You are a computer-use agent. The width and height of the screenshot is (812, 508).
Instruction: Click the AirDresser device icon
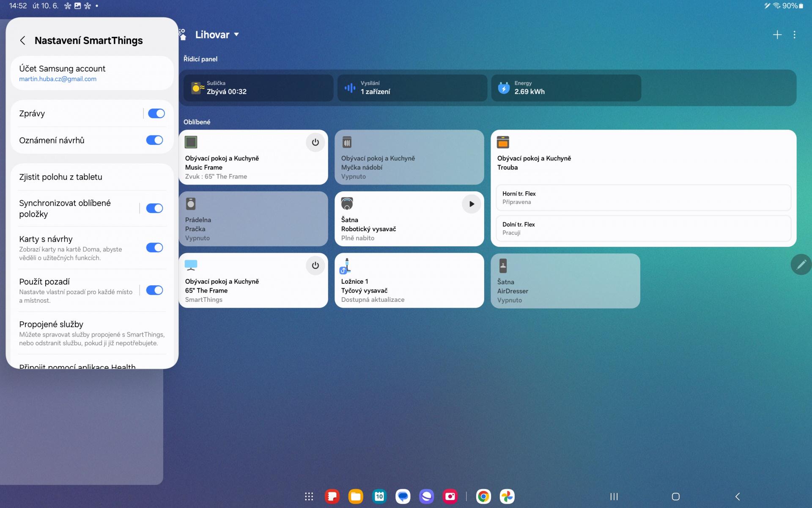pyautogui.click(x=503, y=266)
